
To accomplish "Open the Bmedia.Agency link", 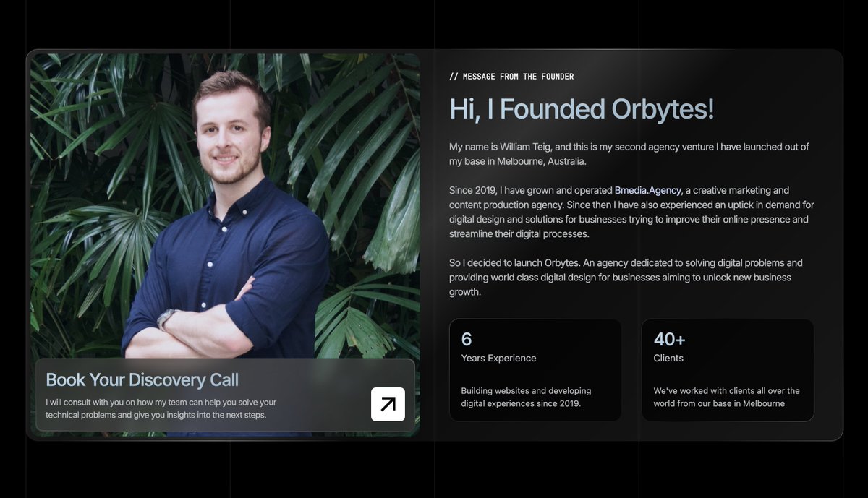I will (x=647, y=190).
